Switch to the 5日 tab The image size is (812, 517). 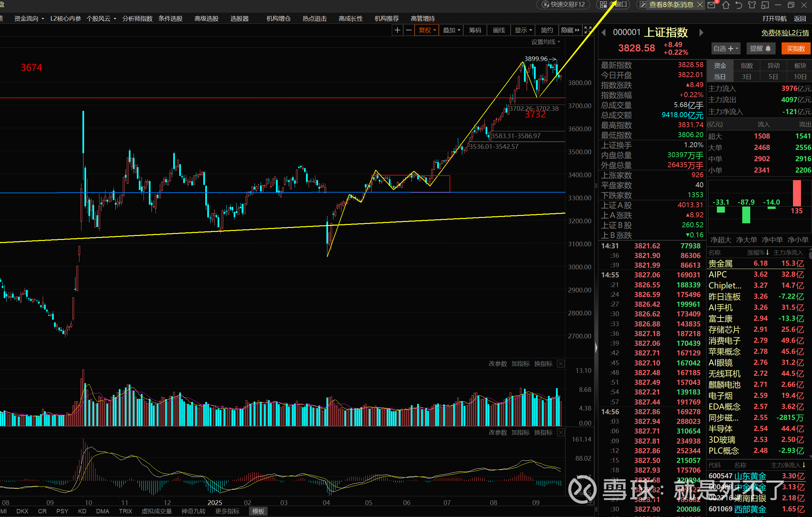point(773,77)
